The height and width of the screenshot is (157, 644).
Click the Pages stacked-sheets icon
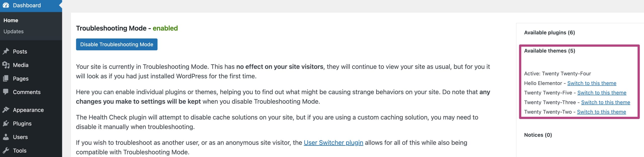coord(6,79)
